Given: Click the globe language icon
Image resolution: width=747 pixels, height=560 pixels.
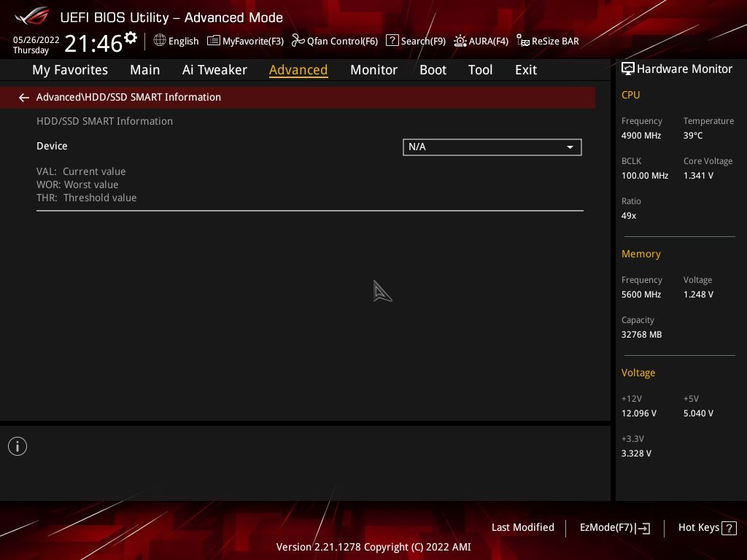Looking at the screenshot, I should [x=160, y=41].
